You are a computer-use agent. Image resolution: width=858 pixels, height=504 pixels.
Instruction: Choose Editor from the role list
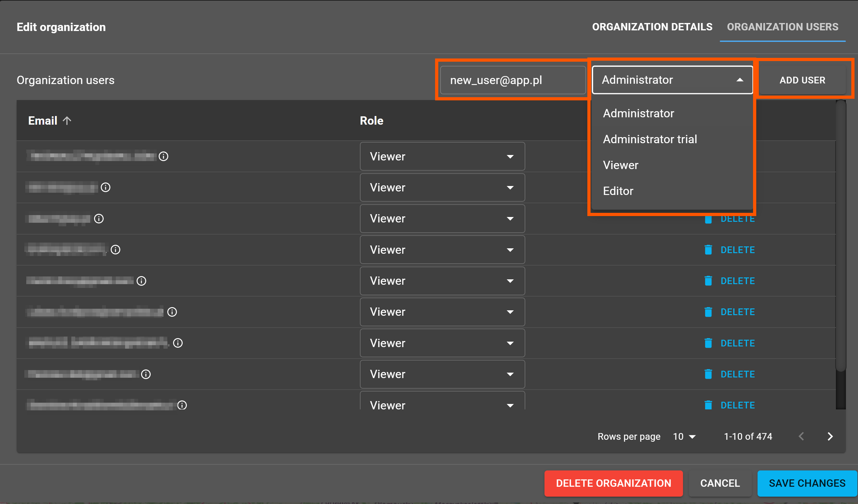pos(672,191)
